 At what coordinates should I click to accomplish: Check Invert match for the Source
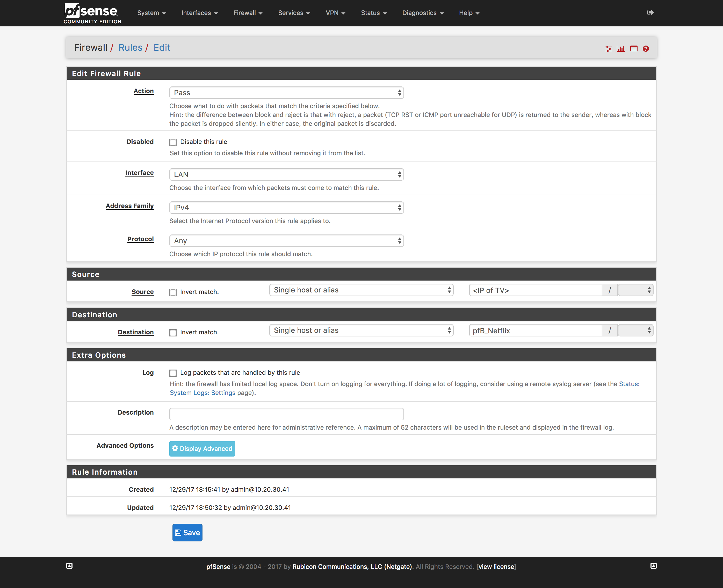tap(173, 292)
